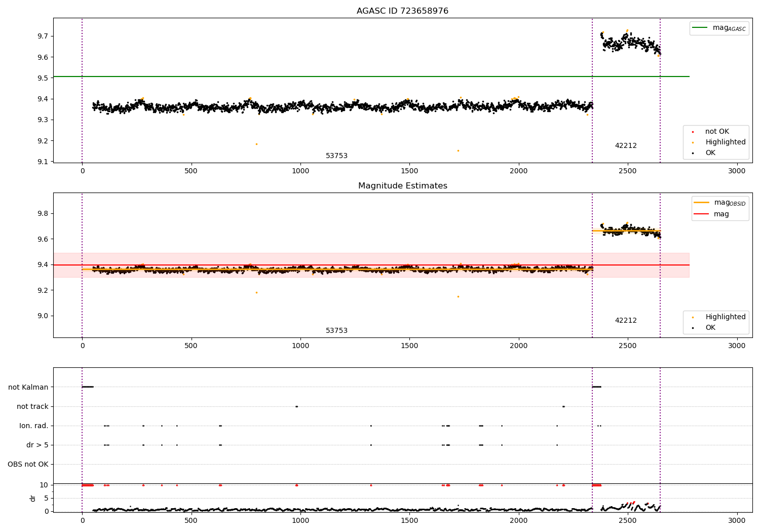760x532 pixels.
Task: Click obsid label '53753' in the top plot
Action: pyautogui.click(x=336, y=156)
